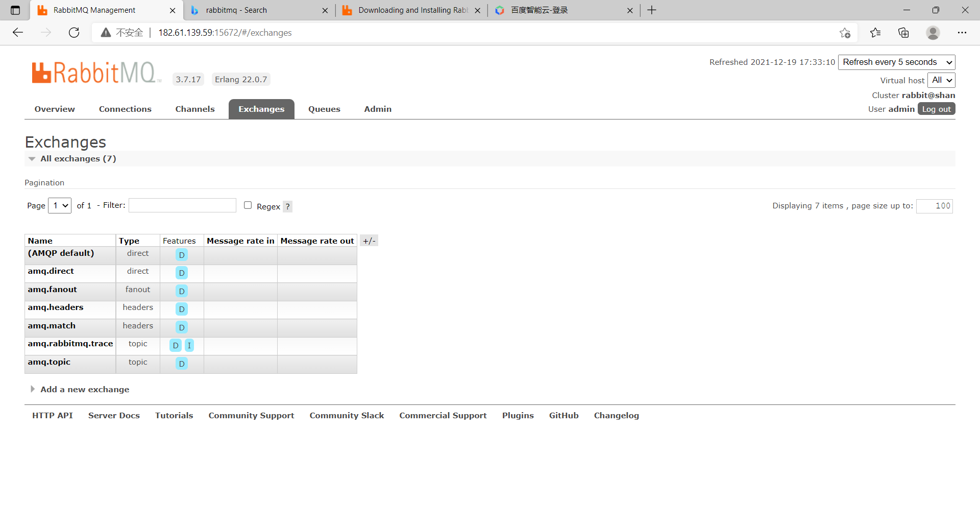Click the D durability badge on amq.direct
Viewport: 980px width, 526px height.
181,273
